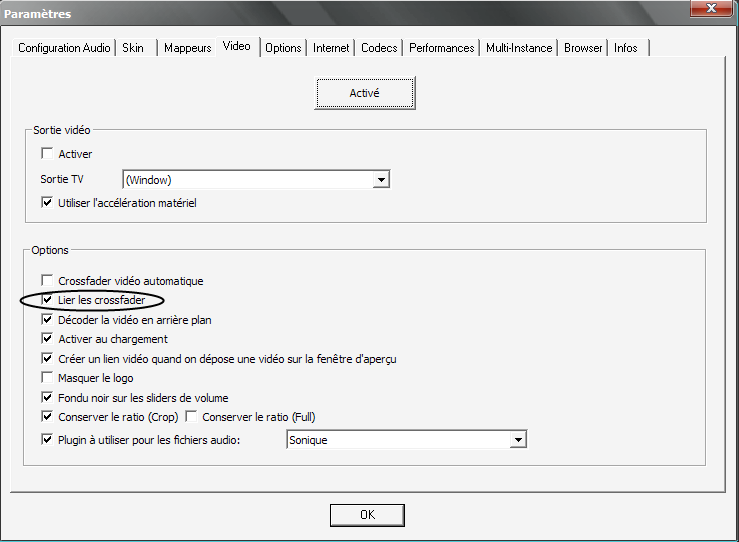Viewport: 739px width, 542px height.
Task: Switch to the Configuration Audio tab
Action: tap(64, 48)
